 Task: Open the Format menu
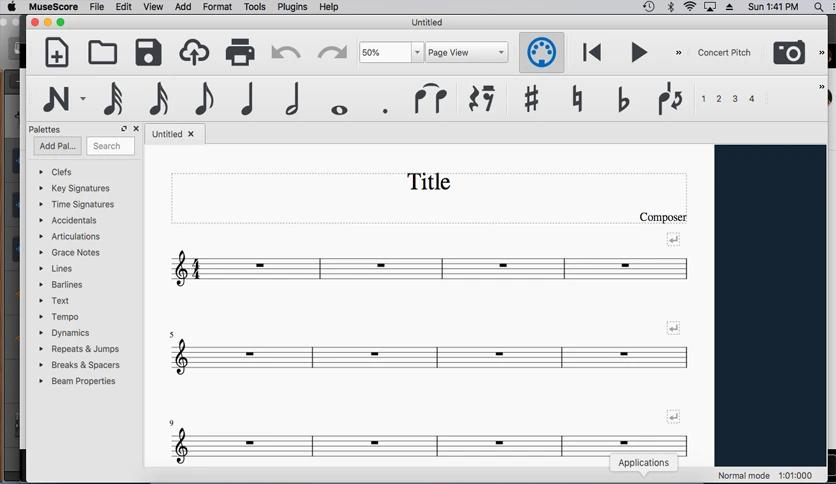217,7
